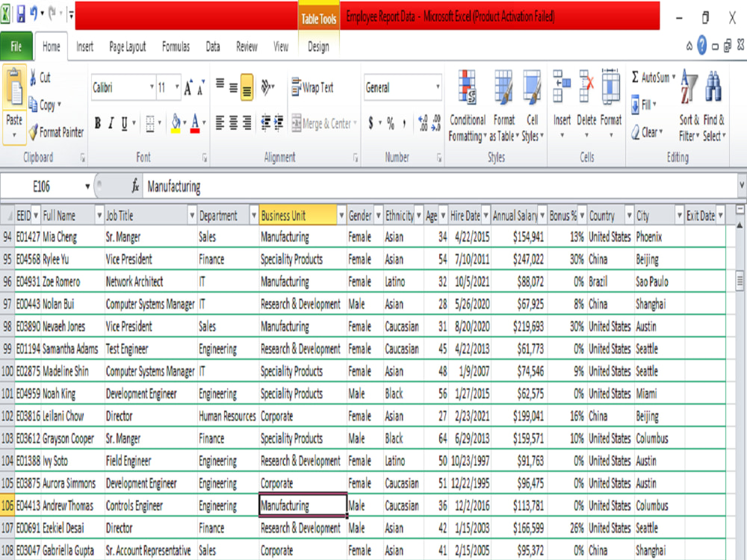This screenshot has height=560, width=747.
Task: Apply the Accounting dollar number format
Action: (371, 123)
